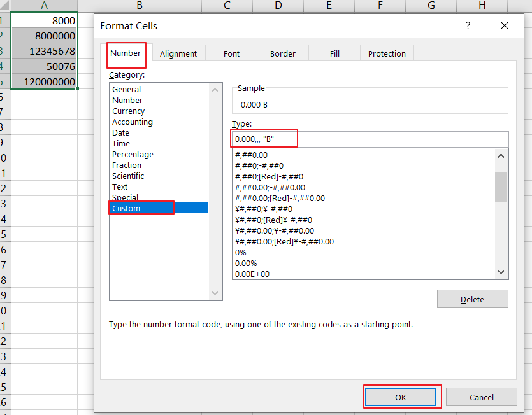Switch to the Alignment tab
Viewport: 532px width, 415px height.
[178, 53]
